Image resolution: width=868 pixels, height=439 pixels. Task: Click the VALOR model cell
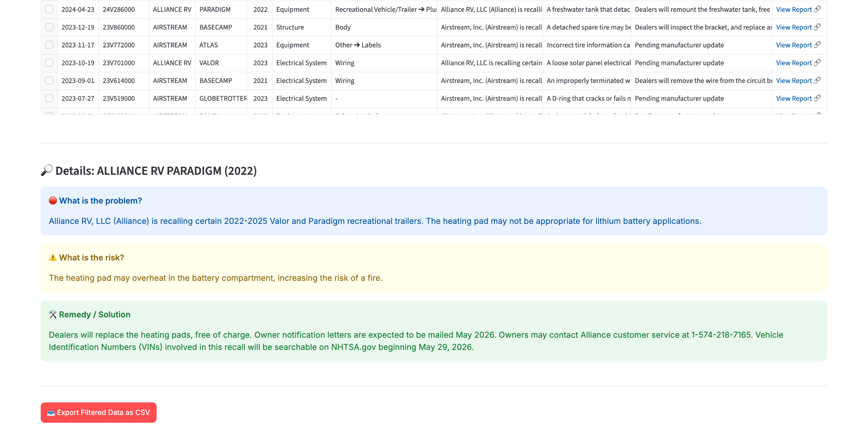[x=221, y=63]
